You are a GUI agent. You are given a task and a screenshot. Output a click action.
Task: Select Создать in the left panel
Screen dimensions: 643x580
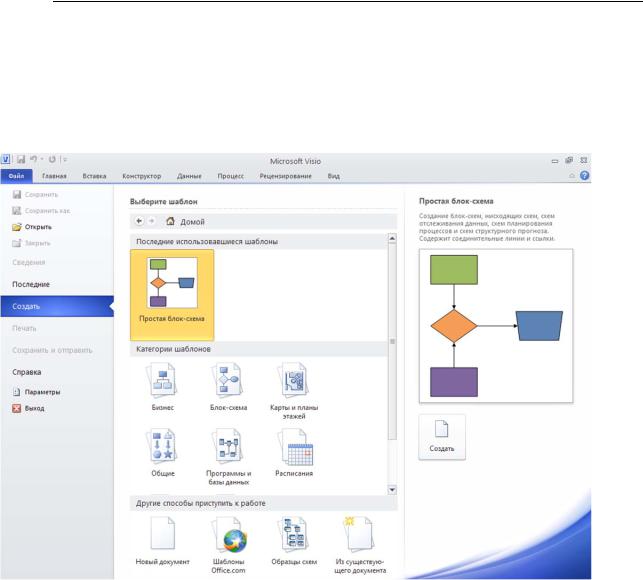[57, 306]
